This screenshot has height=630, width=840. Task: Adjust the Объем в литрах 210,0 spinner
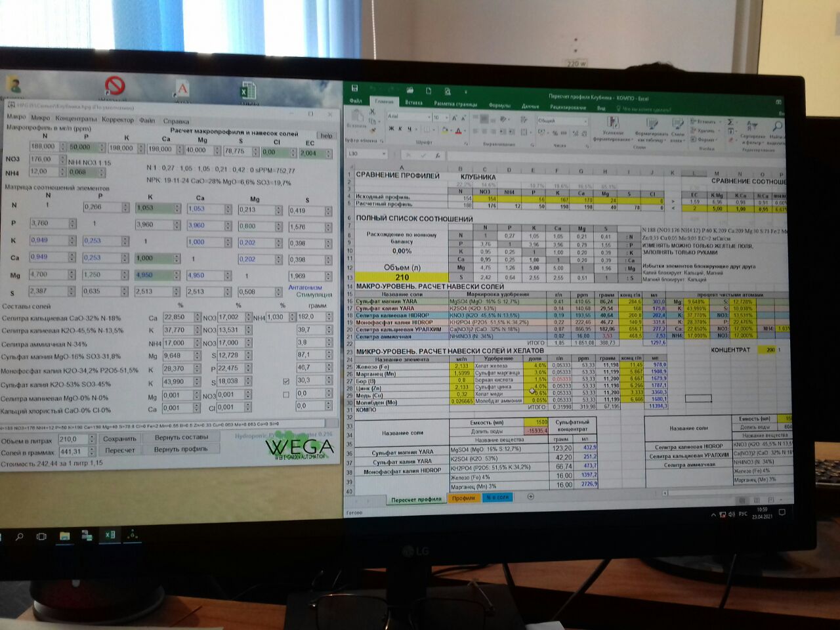pyautogui.click(x=93, y=439)
